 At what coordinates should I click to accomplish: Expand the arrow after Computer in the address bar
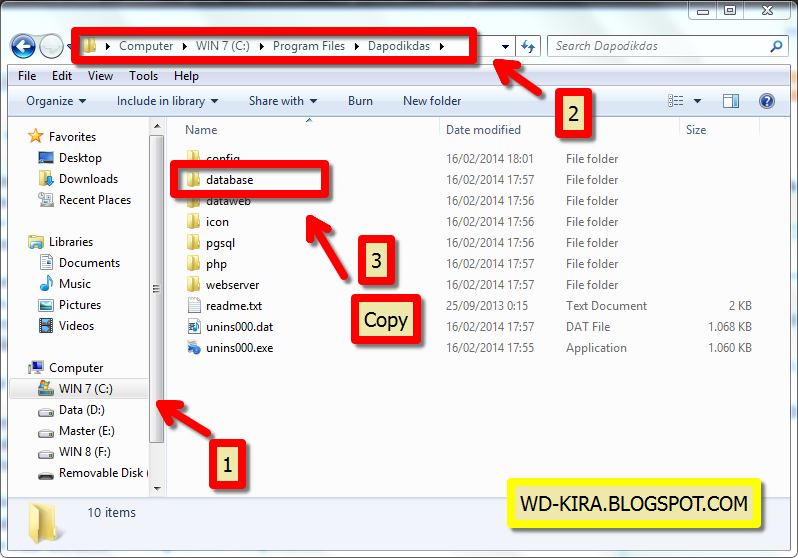click(x=184, y=46)
